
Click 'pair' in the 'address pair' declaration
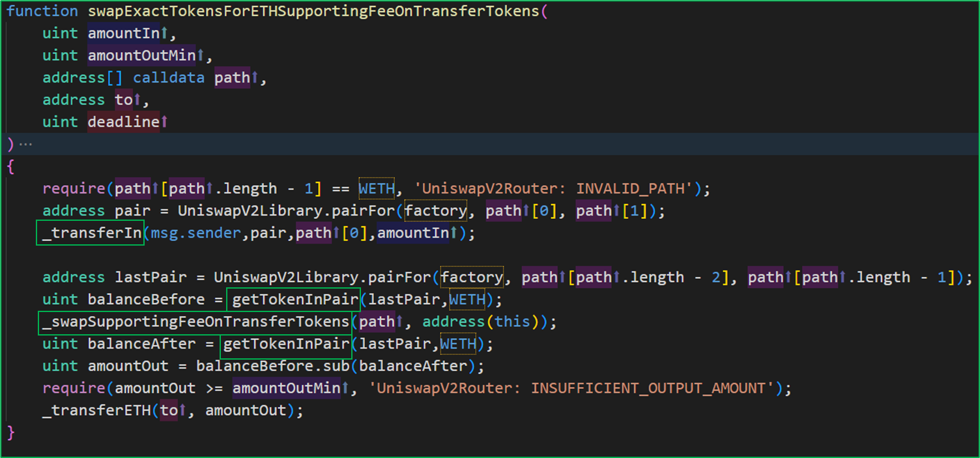(x=132, y=211)
